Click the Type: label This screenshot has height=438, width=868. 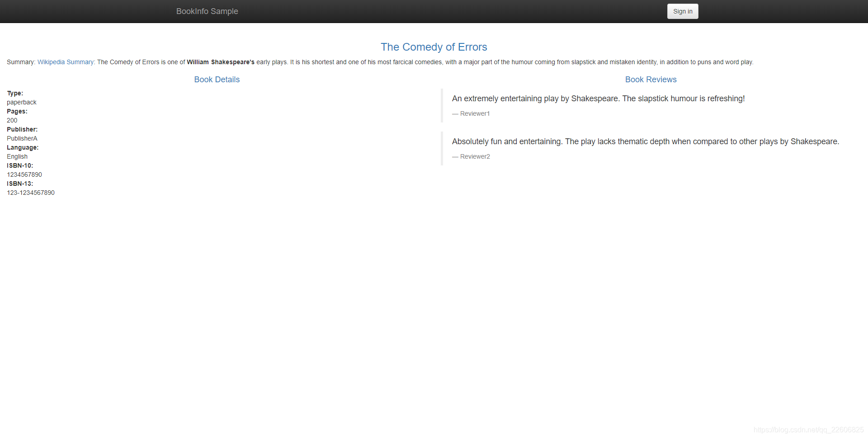coord(15,93)
